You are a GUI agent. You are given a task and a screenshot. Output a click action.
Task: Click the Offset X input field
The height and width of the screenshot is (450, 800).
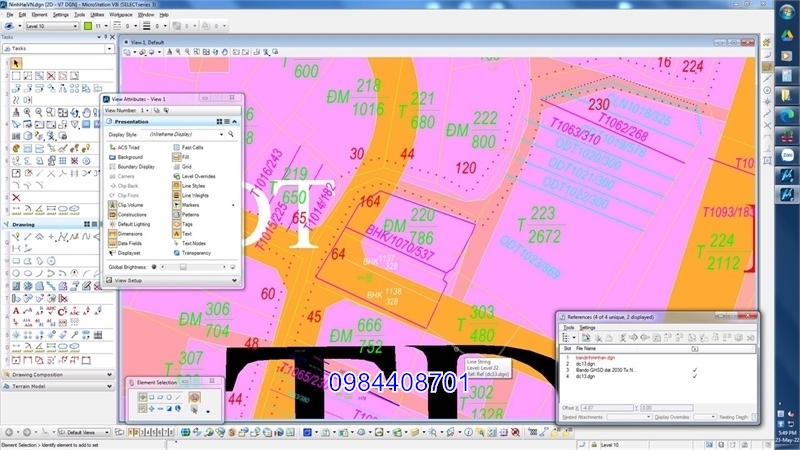(609, 407)
